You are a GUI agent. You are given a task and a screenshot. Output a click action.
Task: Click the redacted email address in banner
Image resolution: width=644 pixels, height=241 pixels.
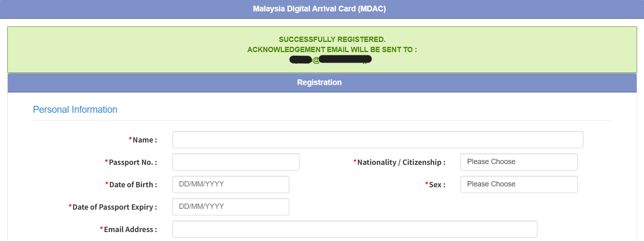tap(330, 60)
